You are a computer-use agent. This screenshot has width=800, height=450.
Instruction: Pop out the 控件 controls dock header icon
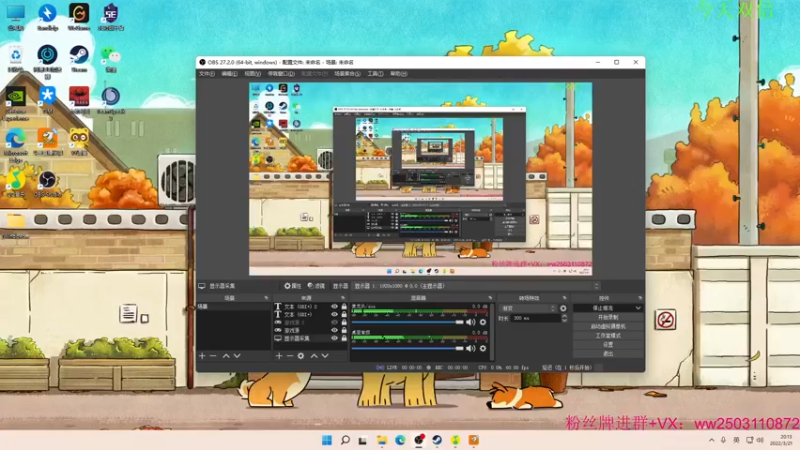tap(640, 298)
